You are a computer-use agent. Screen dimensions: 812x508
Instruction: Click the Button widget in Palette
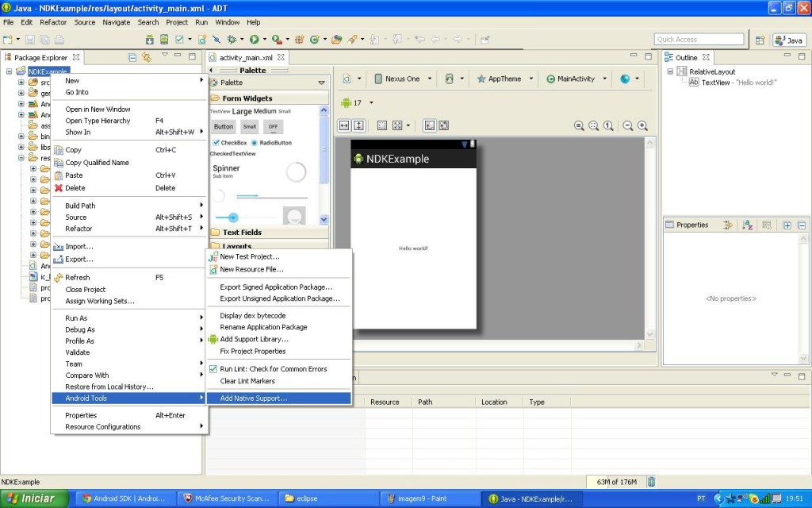[x=223, y=126]
